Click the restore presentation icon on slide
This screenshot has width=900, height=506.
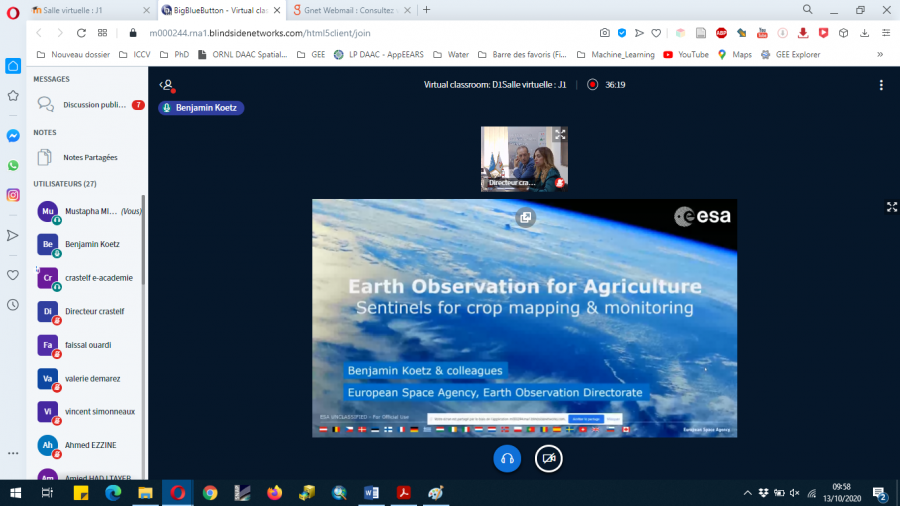point(525,217)
